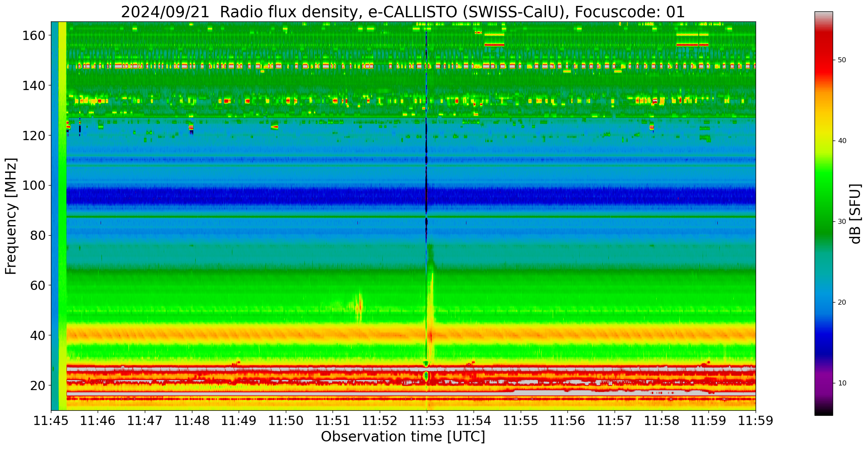Click the plot title mentioning e-CALLISTO SWISS-CalU
The height and width of the screenshot is (449, 868).
(x=403, y=12)
